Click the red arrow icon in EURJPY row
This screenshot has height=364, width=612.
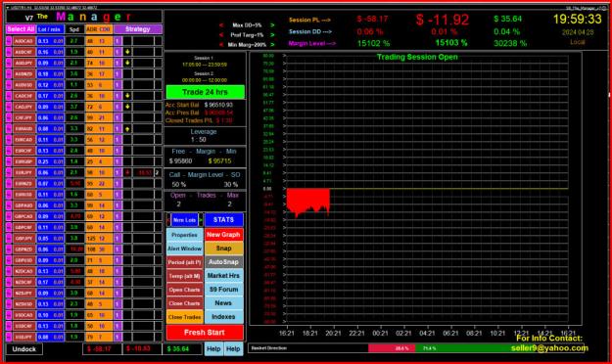tap(127, 172)
